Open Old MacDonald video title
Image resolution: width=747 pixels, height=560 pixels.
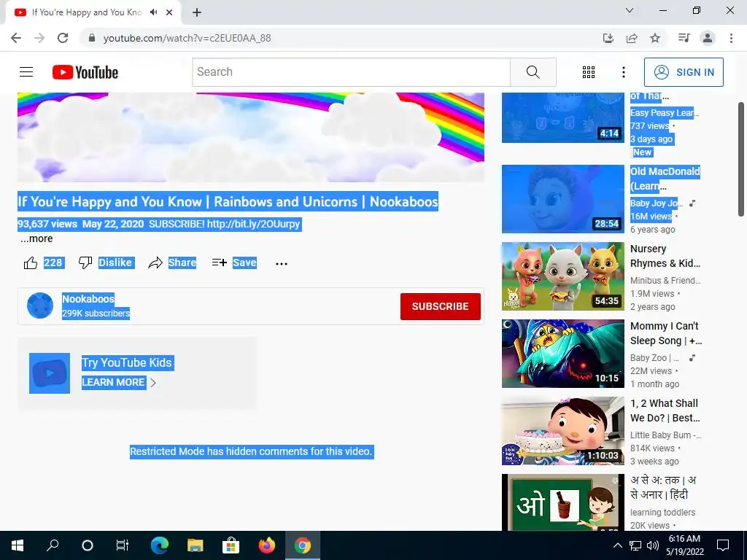pos(665,179)
